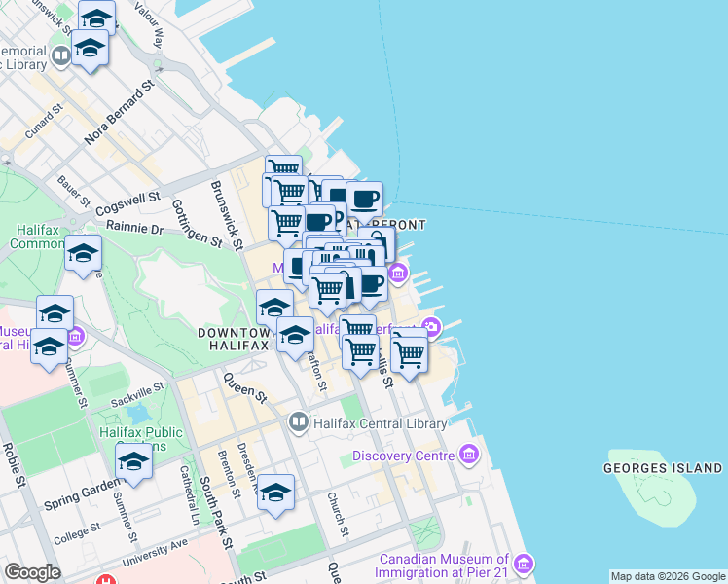Click the Map data ©2026 Google notice
The width and height of the screenshot is (728, 584).
coord(668,576)
